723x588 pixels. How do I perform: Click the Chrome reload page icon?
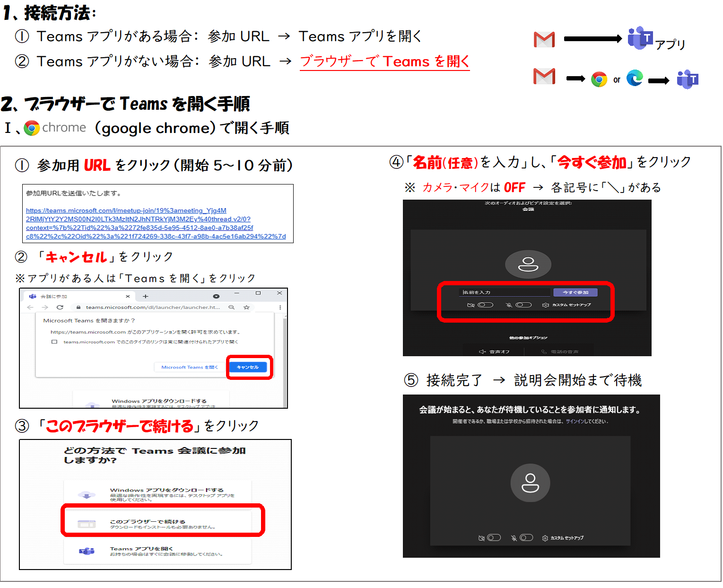tap(60, 307)
